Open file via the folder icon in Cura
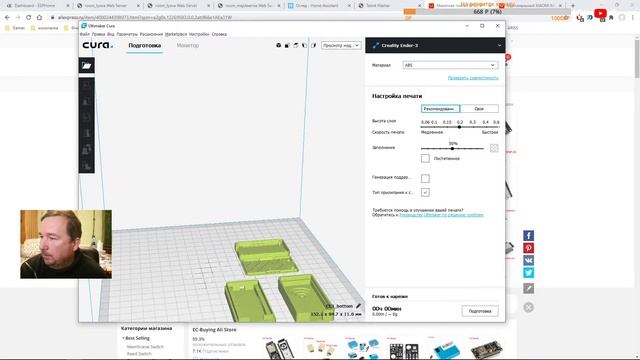640x360 pixels. point(87,65)
